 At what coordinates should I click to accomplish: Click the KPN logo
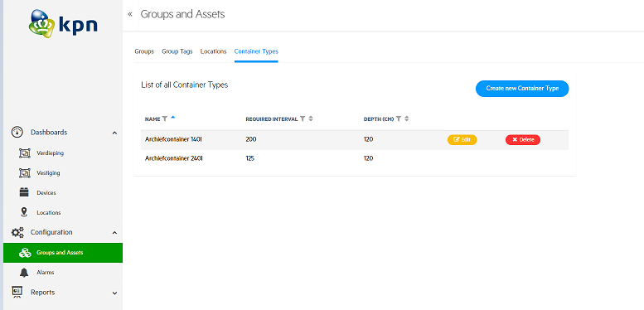coord(63,24)
